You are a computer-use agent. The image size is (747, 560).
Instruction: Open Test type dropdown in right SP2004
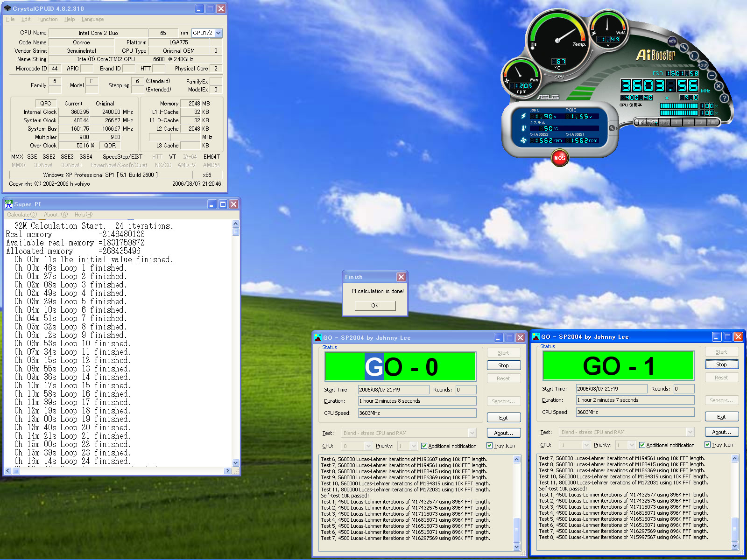690,432
